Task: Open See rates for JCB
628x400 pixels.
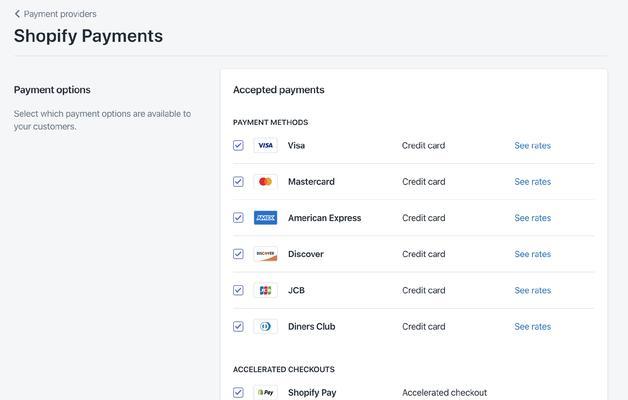Action: tap(533, 290)
